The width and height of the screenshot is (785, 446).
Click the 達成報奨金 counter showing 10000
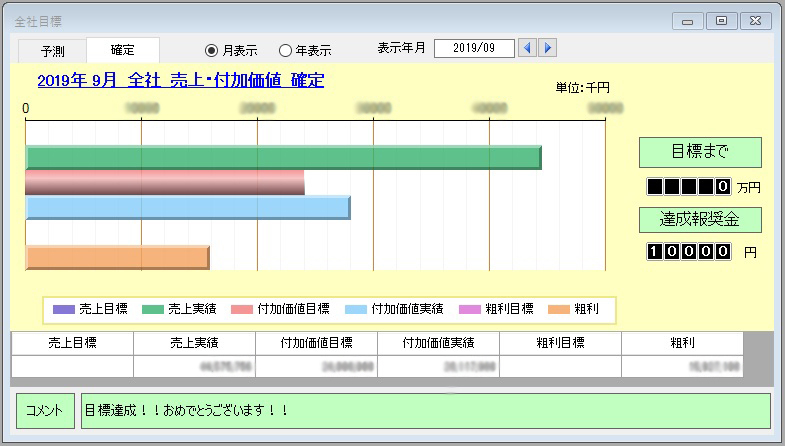[689, 251]
